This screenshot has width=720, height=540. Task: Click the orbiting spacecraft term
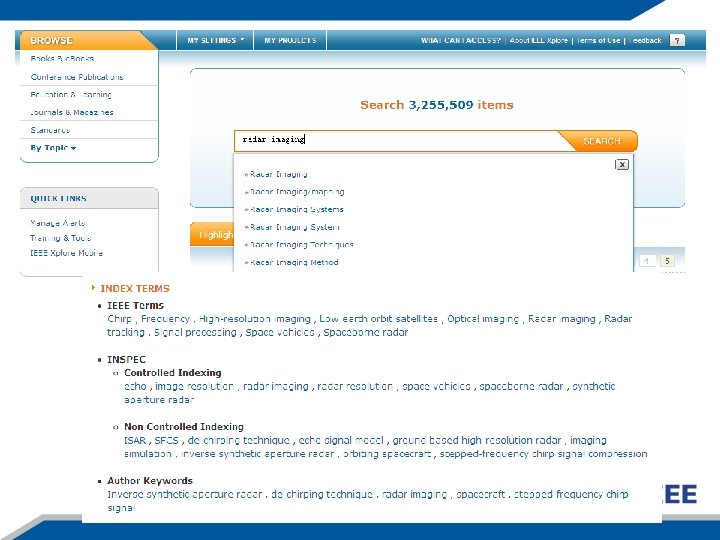coord(387,454)
